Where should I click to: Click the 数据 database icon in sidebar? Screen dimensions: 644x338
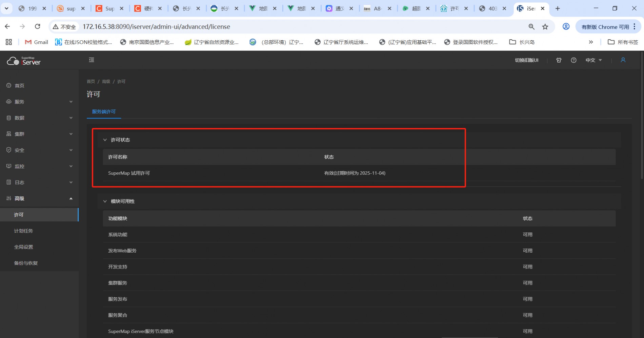point(9,118)
